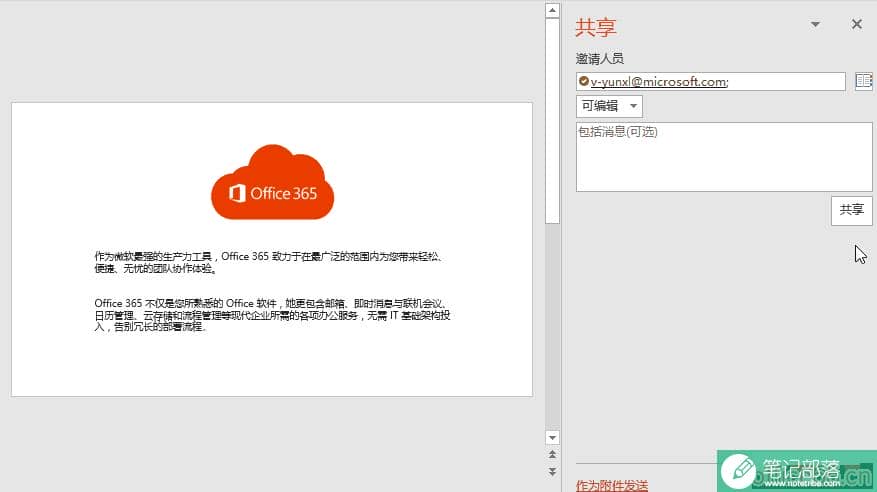Go to next slide double-arrow button

click(552, 472)
